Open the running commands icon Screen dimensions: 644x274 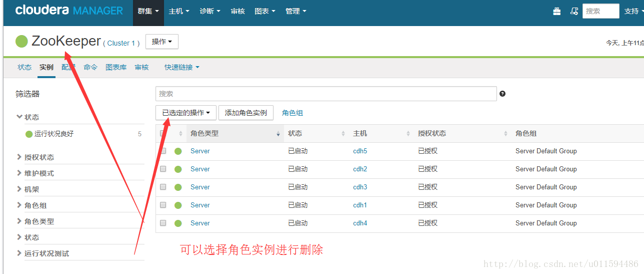tap(574, 11)
